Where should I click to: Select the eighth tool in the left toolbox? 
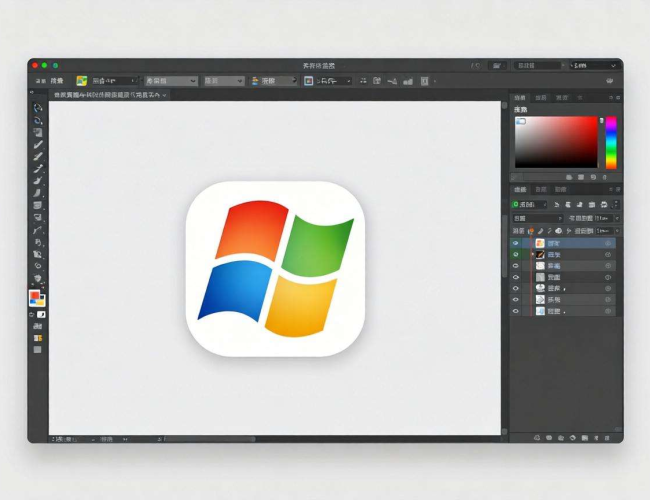pos(38,193)
